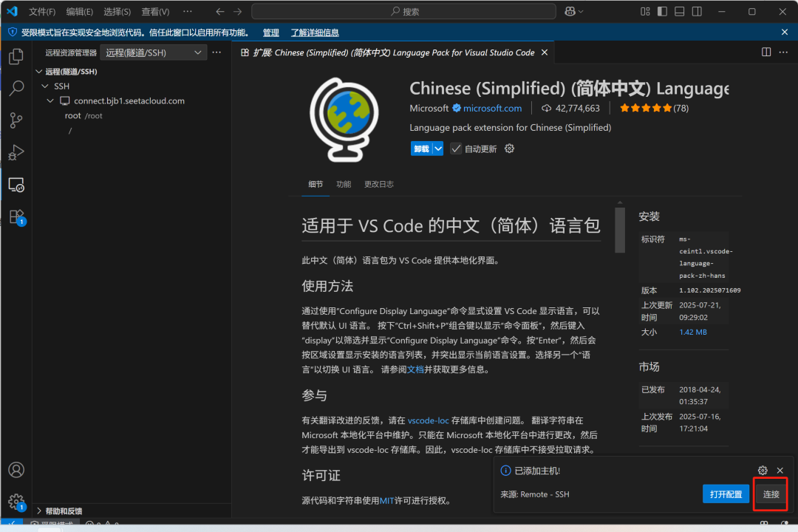798x532 pixels.
Task: Open the 编辑(E) menu
Action: click(x=79, y=11)
